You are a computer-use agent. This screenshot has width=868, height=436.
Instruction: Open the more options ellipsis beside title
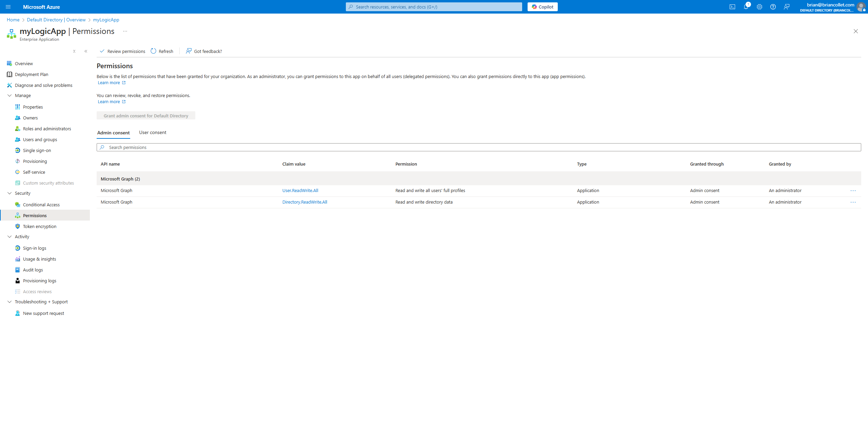coord(125,31)
